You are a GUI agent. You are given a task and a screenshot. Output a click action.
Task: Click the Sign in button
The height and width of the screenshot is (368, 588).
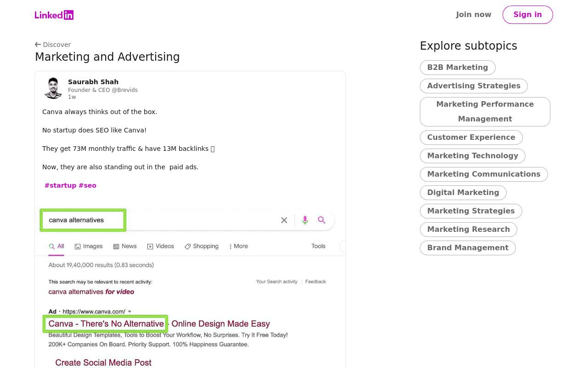tap(528, 15)
